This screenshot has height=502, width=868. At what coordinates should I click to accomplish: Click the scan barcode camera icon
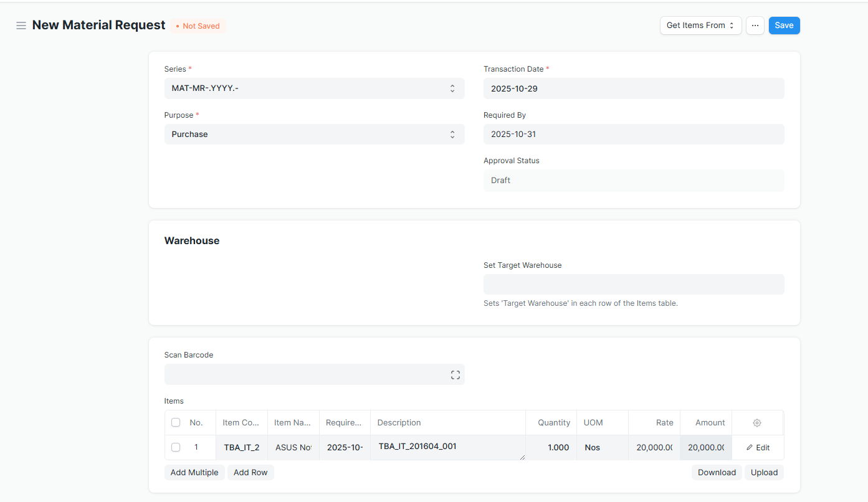(455, 375)
